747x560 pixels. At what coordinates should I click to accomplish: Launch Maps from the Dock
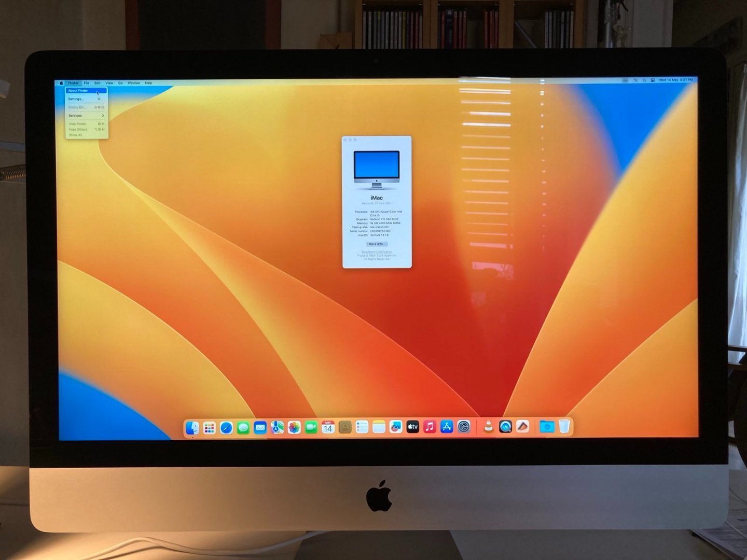click(277, 427)
